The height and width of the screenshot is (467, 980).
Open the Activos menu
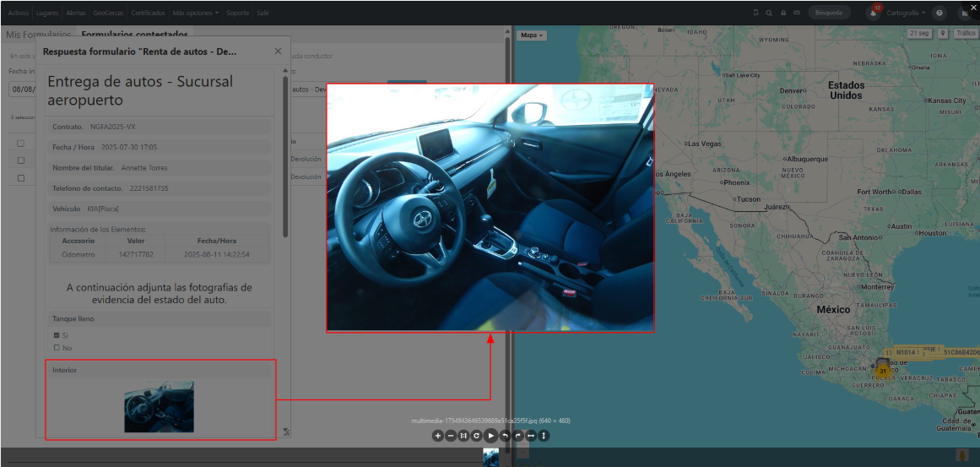tap(19, 13)
